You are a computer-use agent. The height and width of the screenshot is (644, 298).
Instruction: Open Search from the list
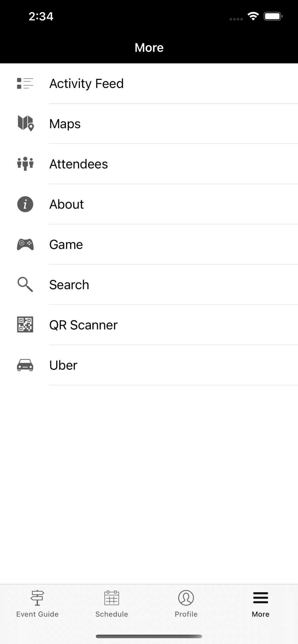[x=149, y=285]
